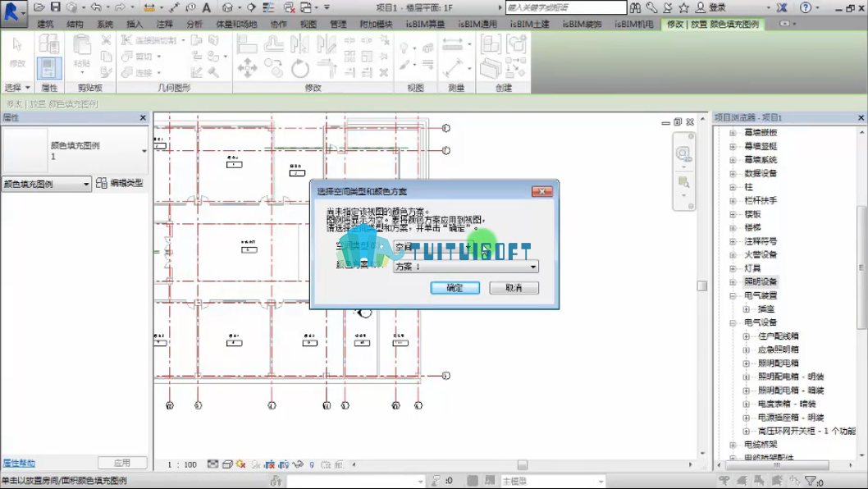Undo the last action
The height and width of the screenshot is (489, 868).
pyautogui.click(x=96, y=7)
